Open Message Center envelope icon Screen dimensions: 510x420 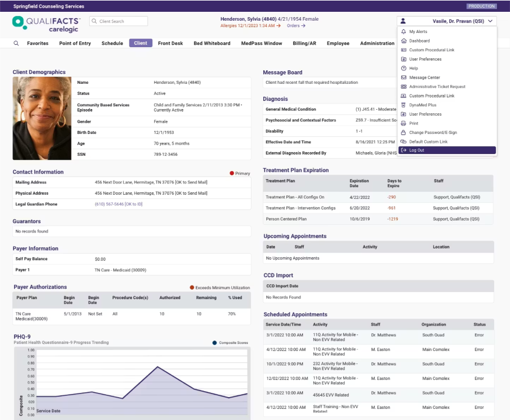coord(403,77)
